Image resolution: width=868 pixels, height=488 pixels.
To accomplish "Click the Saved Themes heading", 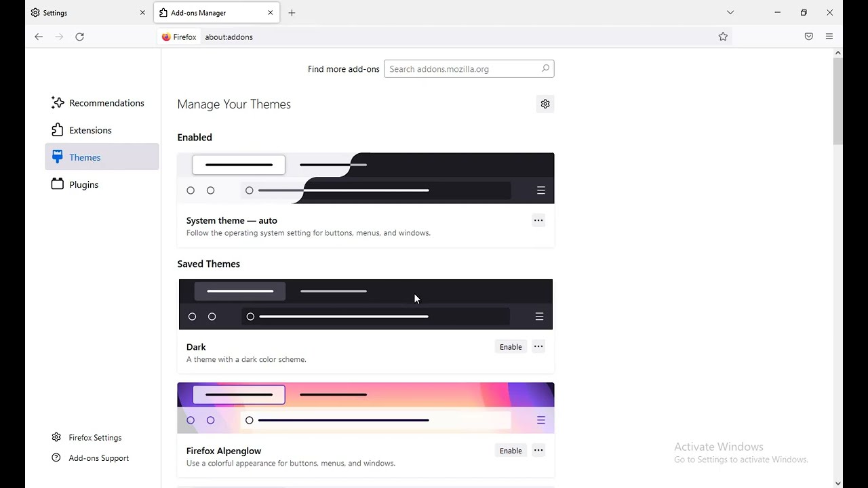I will click(x=209, y=264).
